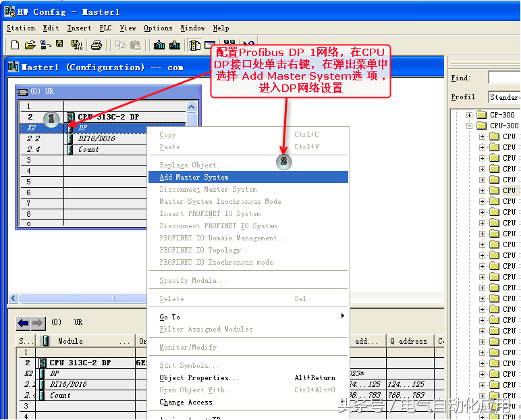The height and width of the screenshot is (420, 521).
Task: Click the Save floppy disk toolbar icon
Action: (x=59, y=45)
